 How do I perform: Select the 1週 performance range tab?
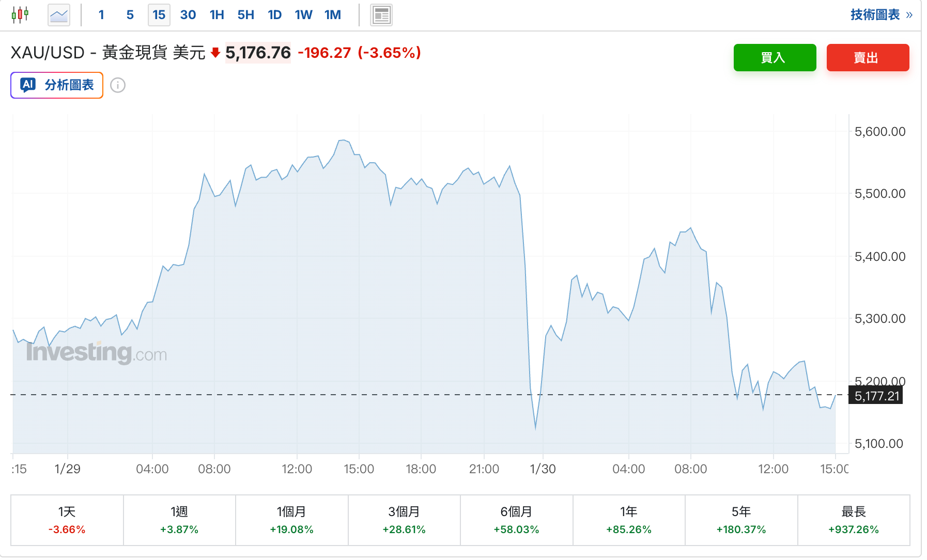(179, 520)
